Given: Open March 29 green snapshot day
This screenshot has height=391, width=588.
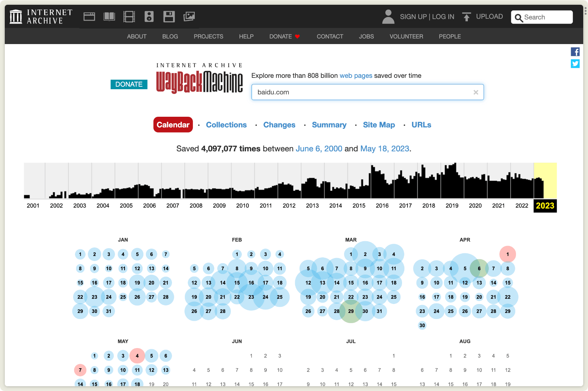Looking at the screenshot, I should pos(351,311).
